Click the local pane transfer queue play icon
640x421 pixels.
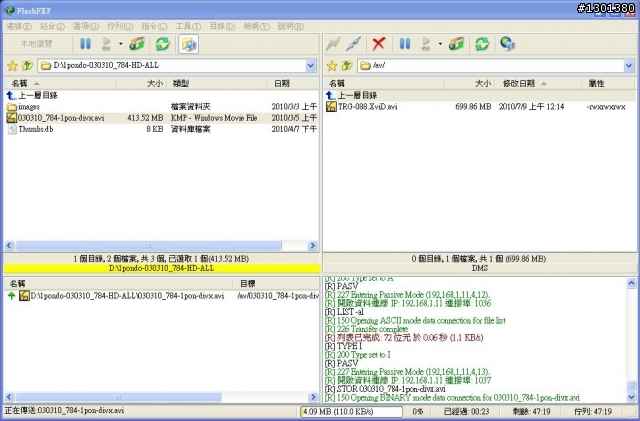(x=107, y=44)
